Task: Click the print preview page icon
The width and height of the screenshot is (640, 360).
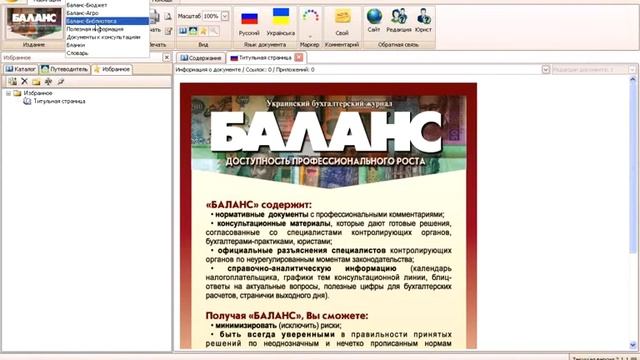Action: point(168,16)
